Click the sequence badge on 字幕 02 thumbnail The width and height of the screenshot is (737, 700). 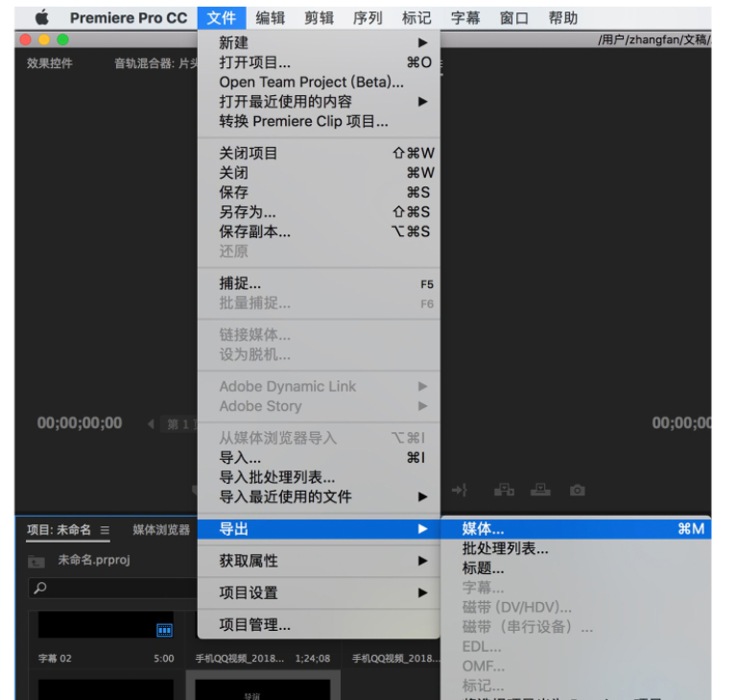(164, 630)
